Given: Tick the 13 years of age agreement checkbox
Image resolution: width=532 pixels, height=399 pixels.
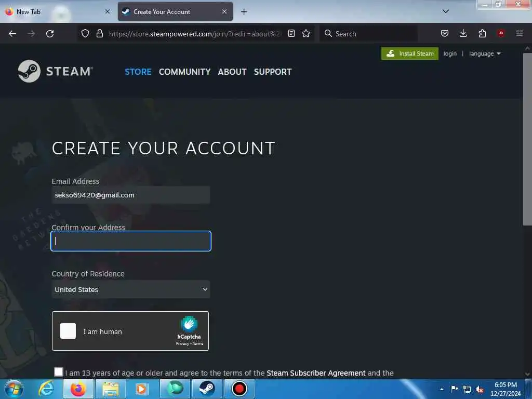Looking at the screenshot, I should (x=59, y=372).
